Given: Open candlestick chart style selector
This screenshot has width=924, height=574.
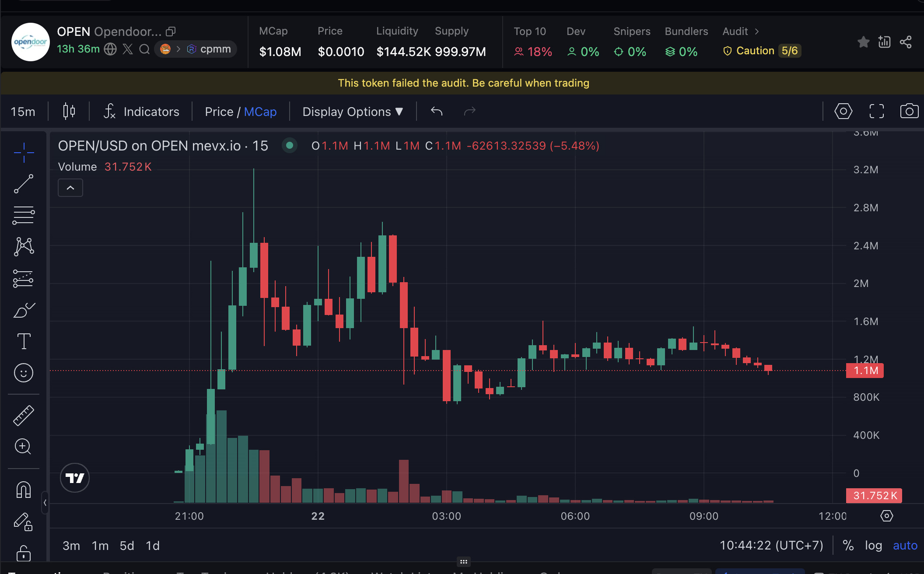Looking at the screenshot, I should [69, 111].
